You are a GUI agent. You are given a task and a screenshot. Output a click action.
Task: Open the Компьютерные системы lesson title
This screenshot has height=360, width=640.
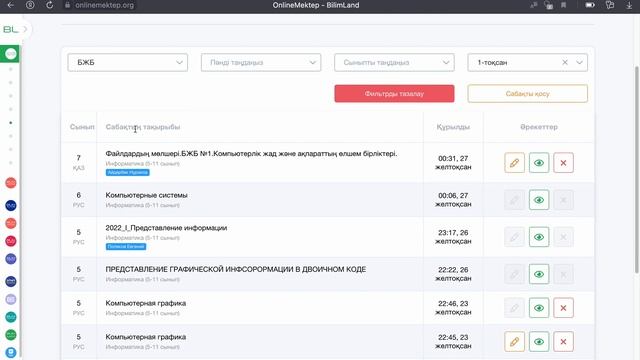[x=146, y=195]
